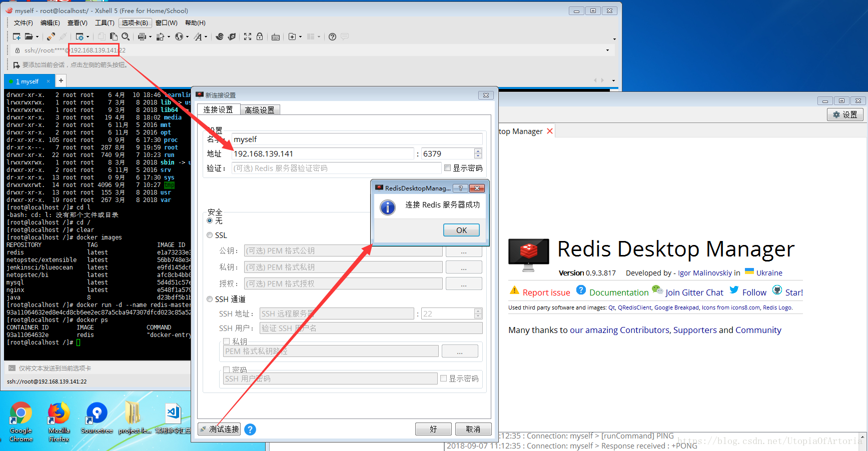Open Google Chrome desktop shortcut
Image resolution: width=868 pixels, height=451 pixels.
click(x=21, y=421)
